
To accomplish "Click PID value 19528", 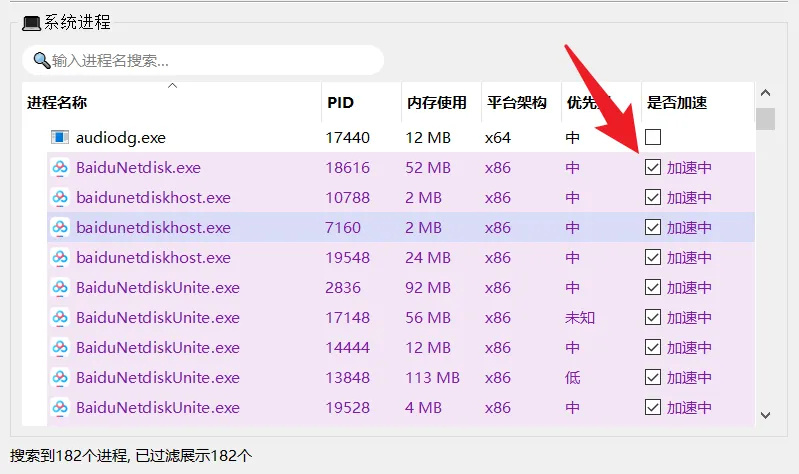I will click(x=348, y=408).
